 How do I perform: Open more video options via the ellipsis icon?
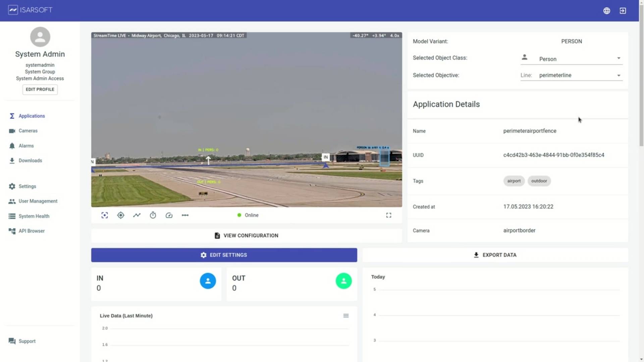pyautogui.click(x=185, y=215)
